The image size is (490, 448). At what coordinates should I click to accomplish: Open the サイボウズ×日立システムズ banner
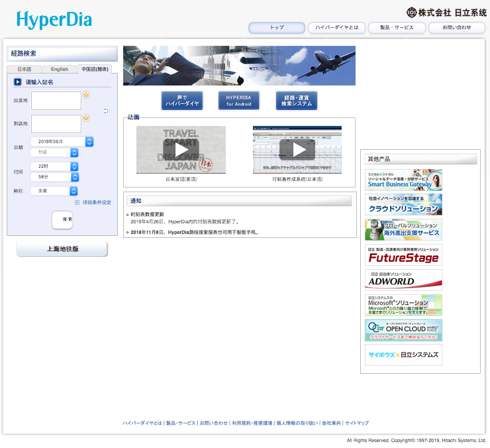click(403, 355)
